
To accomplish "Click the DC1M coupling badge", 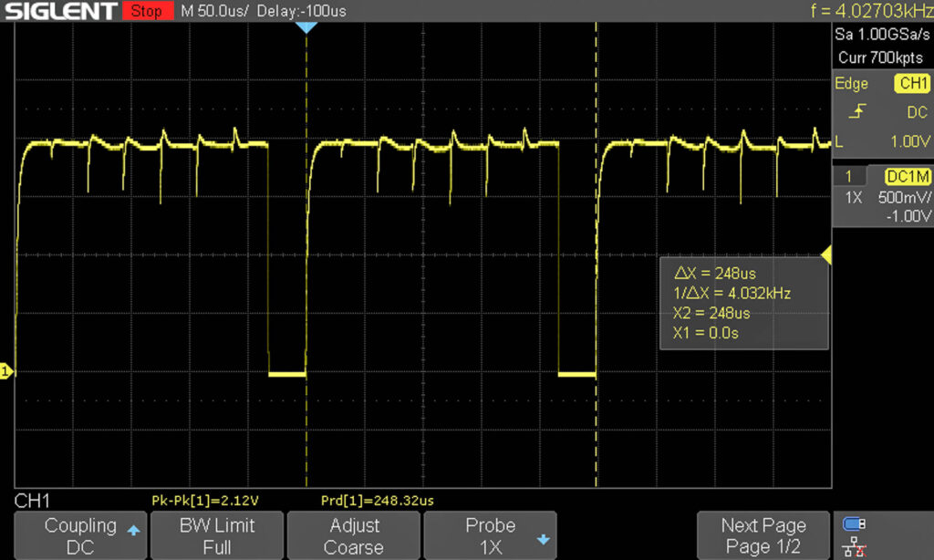I will [908, 176].
